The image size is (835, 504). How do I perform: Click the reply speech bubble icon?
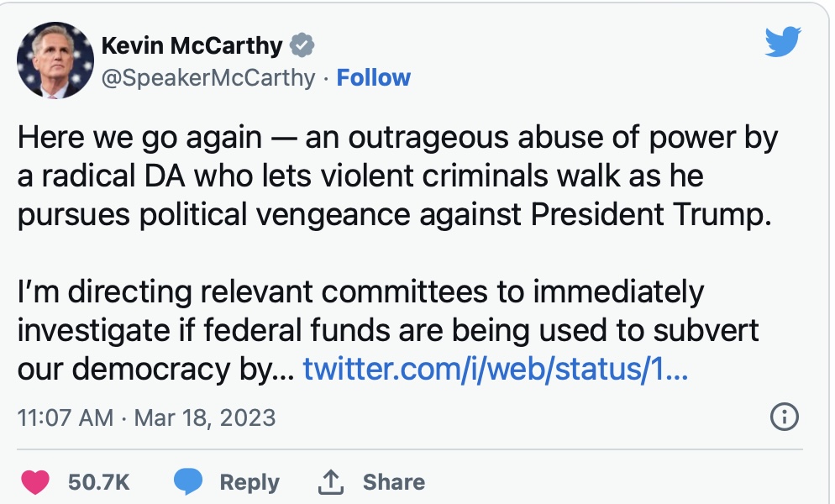tap(188, 482)
